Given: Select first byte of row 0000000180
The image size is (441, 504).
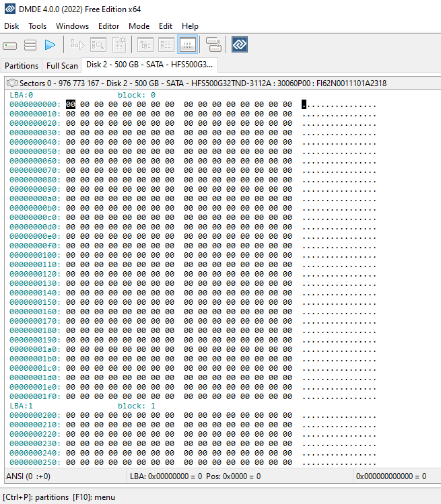Looking at the screenshot, I should [71, 330].
